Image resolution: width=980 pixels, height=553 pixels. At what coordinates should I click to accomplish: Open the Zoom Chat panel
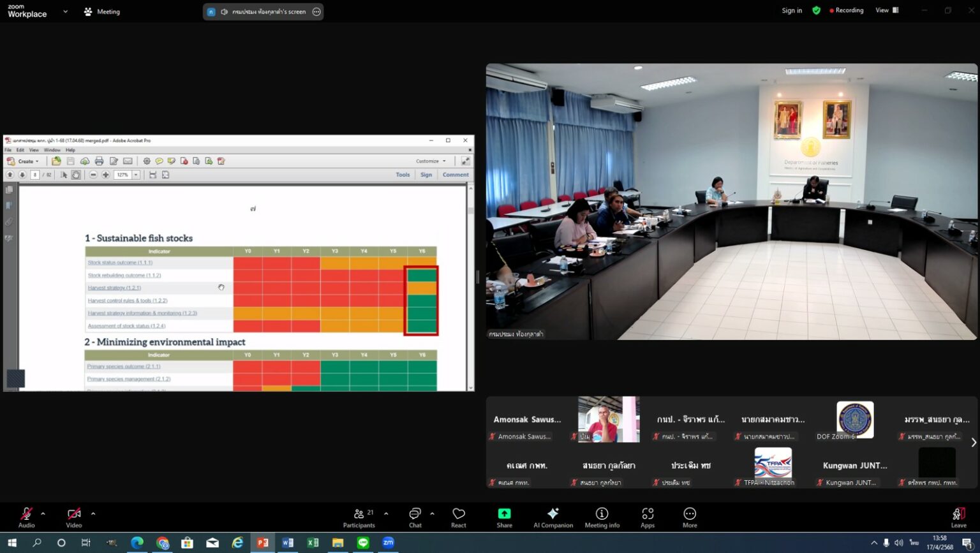point(415,517)
